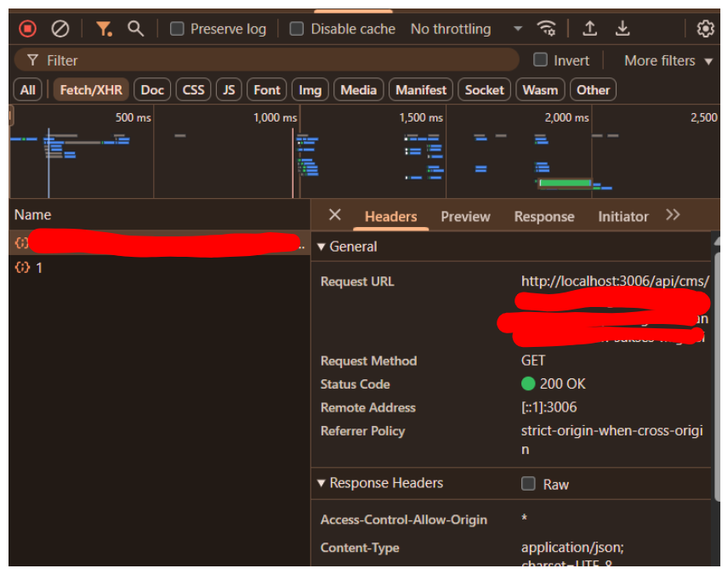The image size is (728, 574).
Task: Check the Disable cache checkbox
Action: (x=297, y=29)
